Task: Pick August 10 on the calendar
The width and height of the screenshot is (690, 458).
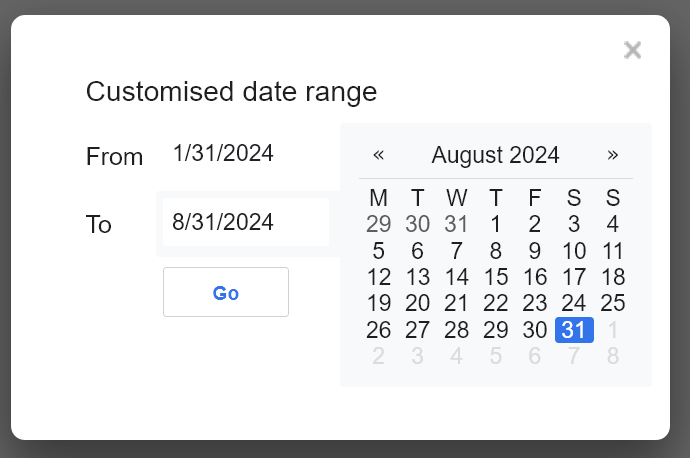Action: point(574,251)
